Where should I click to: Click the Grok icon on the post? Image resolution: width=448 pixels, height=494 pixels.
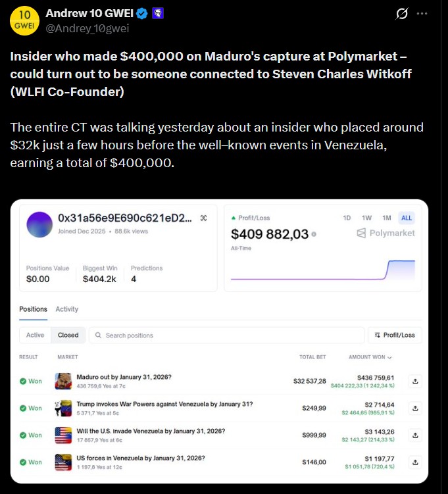coord(400,14)
